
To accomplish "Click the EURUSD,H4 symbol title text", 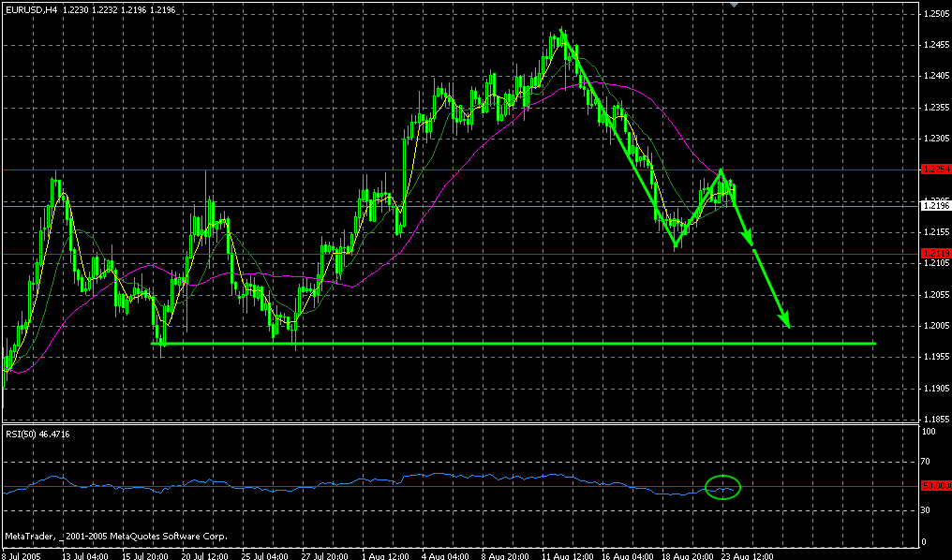I will [x=32, y=10].
